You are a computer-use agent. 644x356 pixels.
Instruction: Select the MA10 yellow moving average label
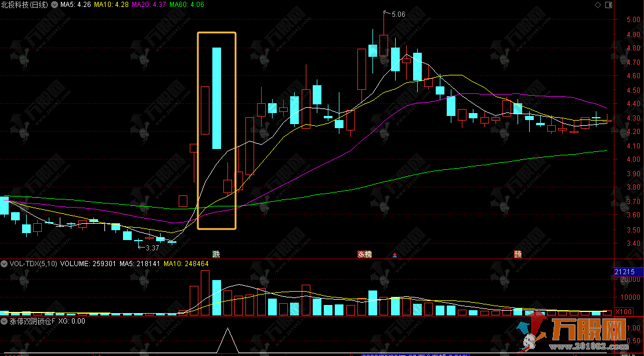pos(111,5)
